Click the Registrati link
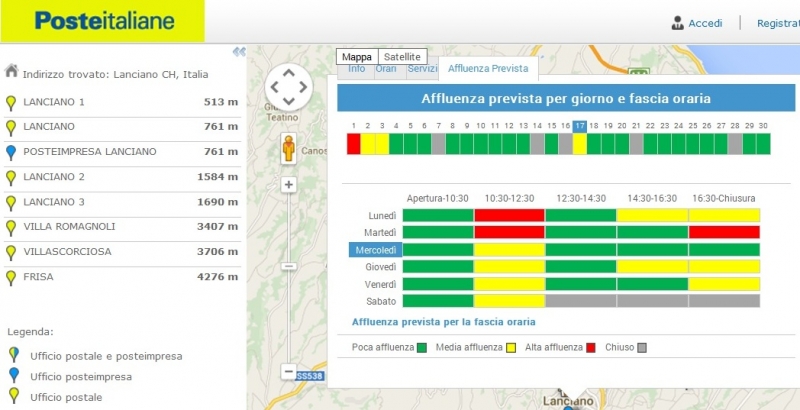Screen dimensions: 800x410 pyautogui.click(x=778, y=23)
